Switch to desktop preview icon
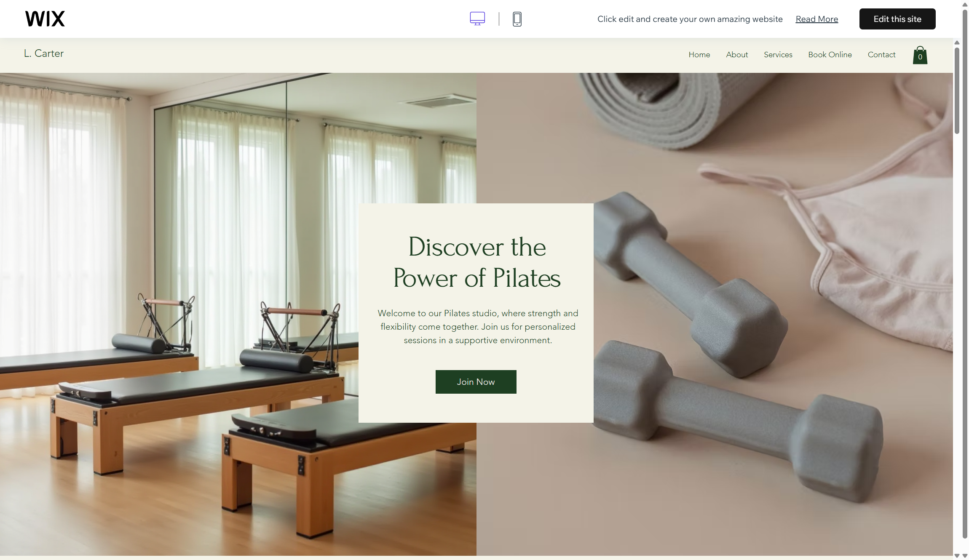 477,19
